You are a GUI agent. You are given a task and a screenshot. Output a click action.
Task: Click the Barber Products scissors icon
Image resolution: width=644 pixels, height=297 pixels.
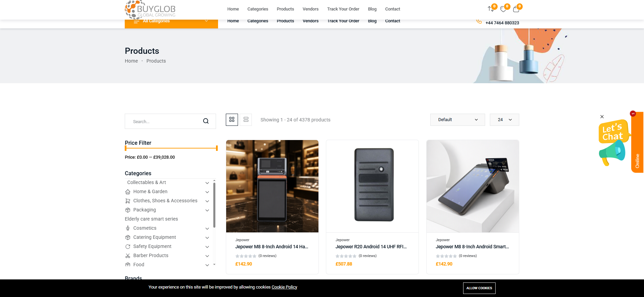pos(128,256)
